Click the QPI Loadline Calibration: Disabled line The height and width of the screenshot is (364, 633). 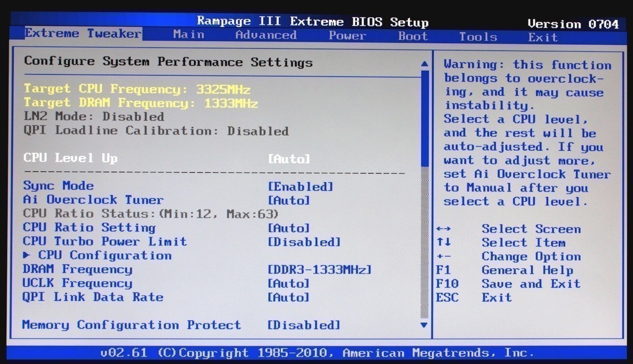pos(156,131)
